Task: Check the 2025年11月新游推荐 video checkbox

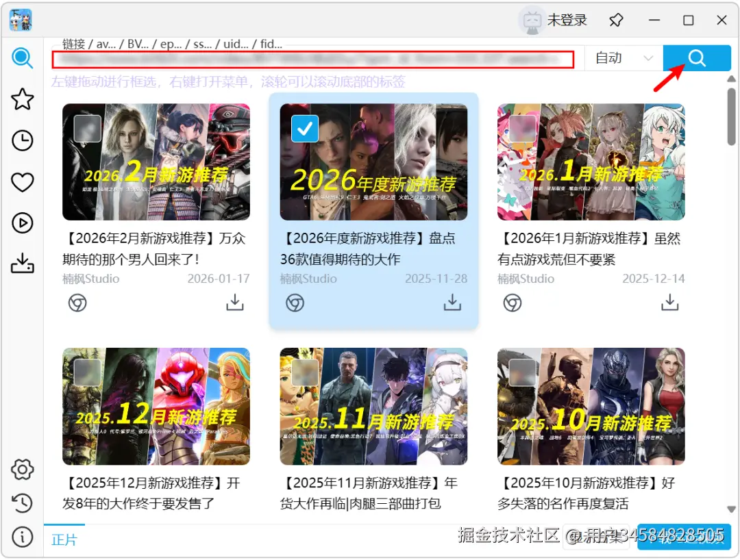Action: (305, 372)
